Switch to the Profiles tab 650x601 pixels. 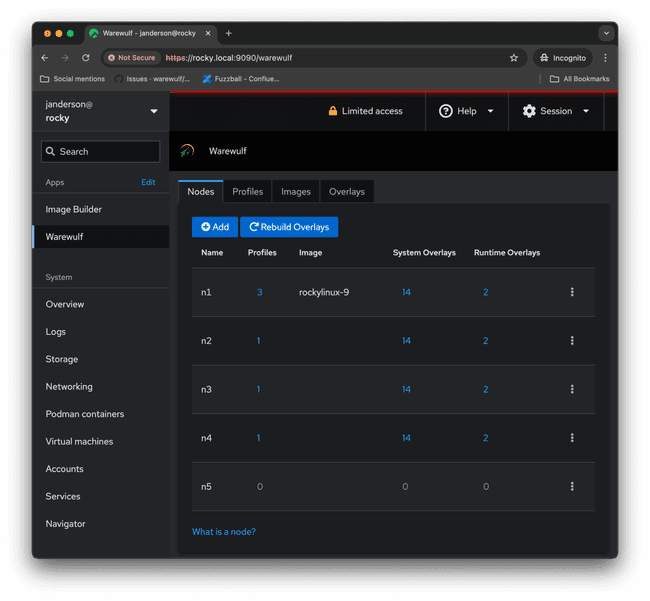click(x=247, y=191)
